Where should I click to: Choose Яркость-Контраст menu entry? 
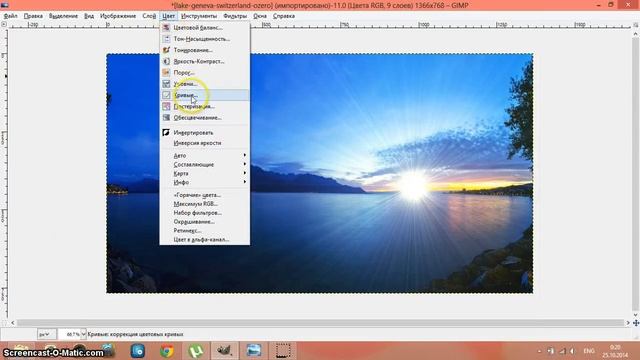pyautogui.click(x=204, y=61)
